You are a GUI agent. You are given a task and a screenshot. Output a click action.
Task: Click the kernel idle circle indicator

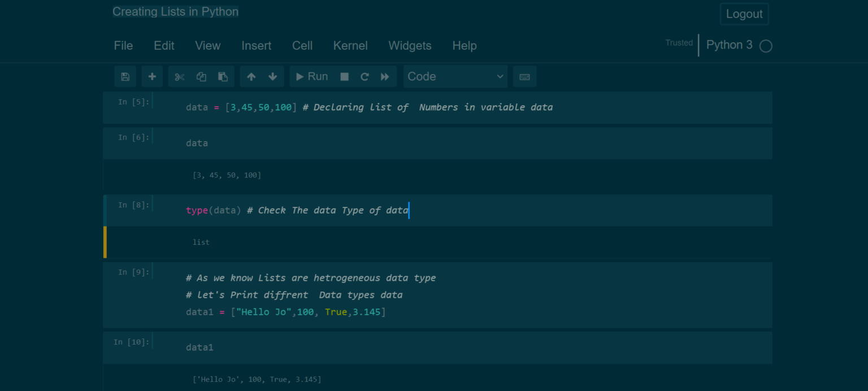[766, 46]
